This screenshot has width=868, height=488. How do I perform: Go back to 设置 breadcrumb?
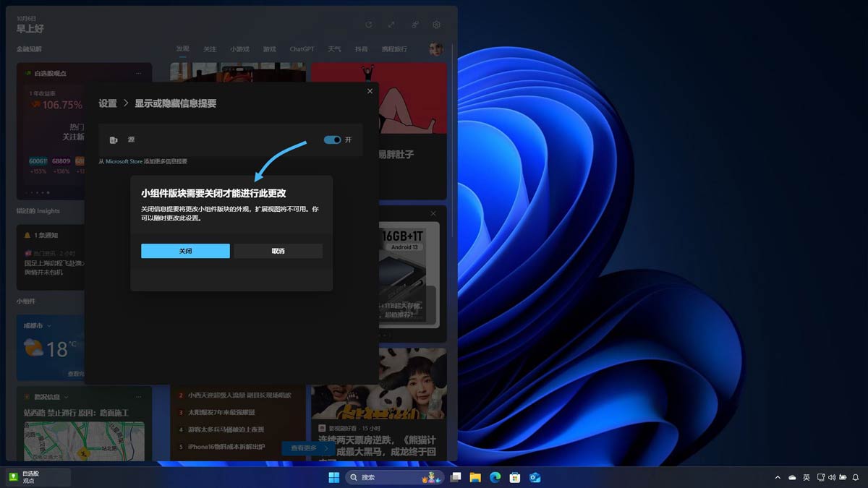click(x=108, y=103)
